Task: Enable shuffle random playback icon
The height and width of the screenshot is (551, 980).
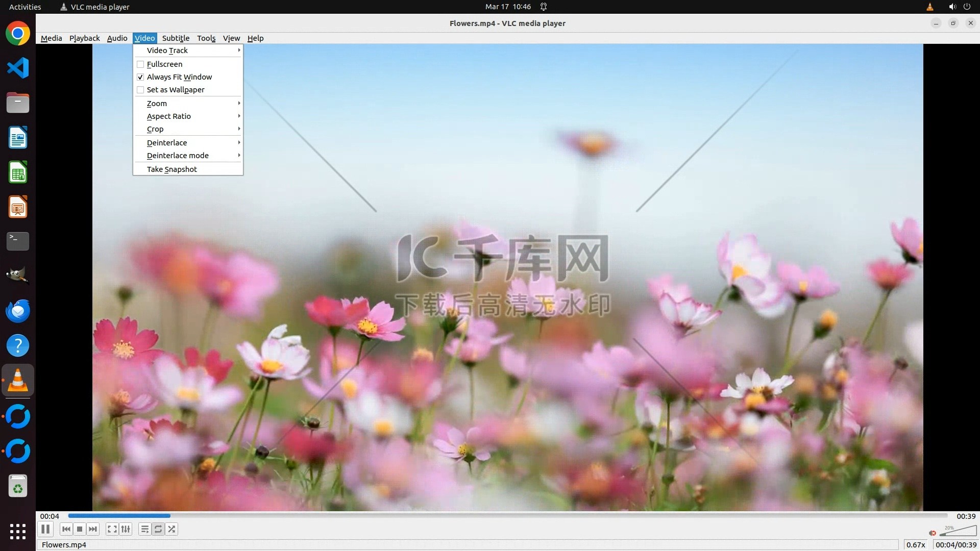Action: pyautogui.click(x=172, y=529)
